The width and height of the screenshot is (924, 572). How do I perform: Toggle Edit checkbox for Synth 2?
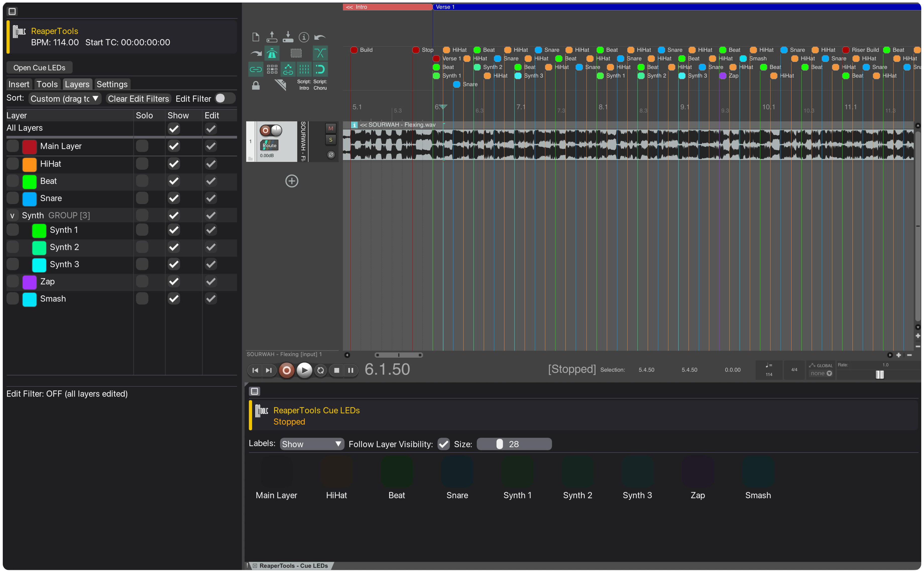pyautogui.click(x=211, y=247)
